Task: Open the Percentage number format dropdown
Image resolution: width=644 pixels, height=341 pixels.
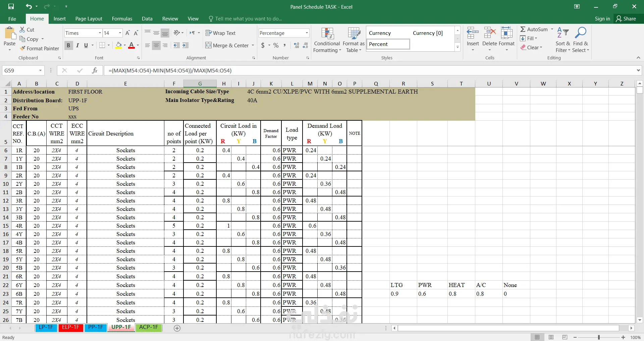Action: pos(307,33)
